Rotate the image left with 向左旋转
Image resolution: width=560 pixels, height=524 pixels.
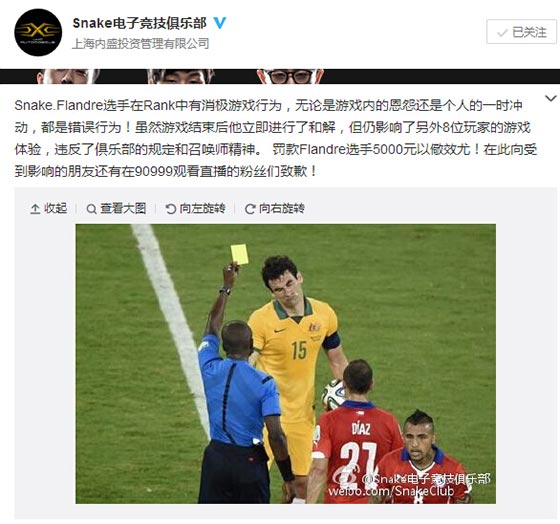tap(196, 208)
